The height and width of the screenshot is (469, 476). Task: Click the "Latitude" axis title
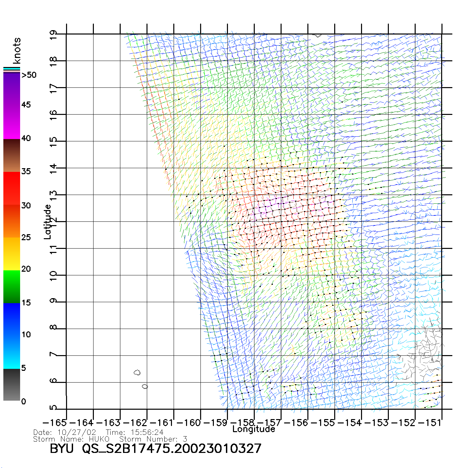pos(47,222)
